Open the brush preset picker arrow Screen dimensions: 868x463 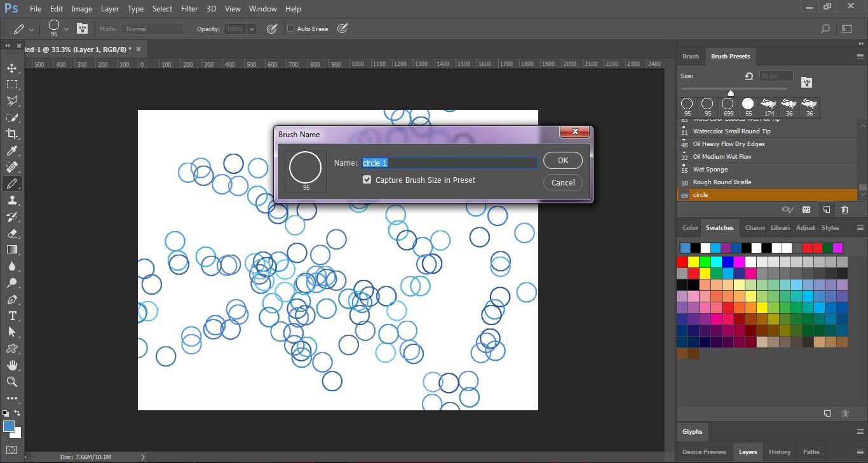pyautogui.click(x=65, y=29)
